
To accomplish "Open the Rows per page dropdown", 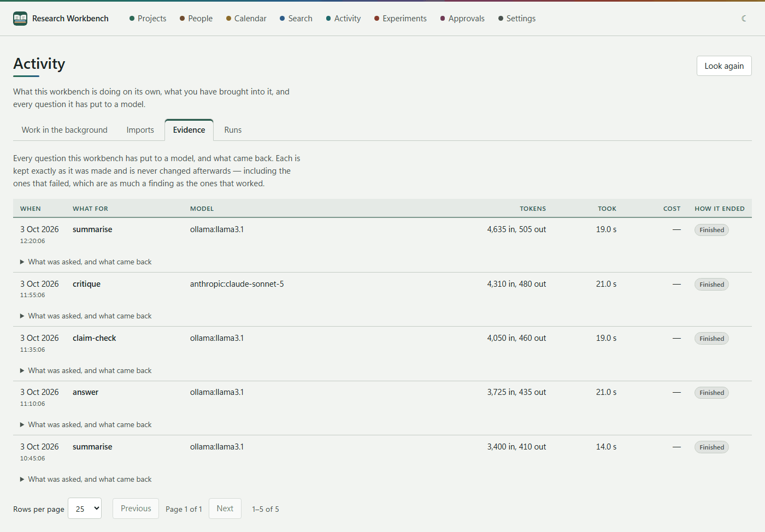I will [x=85, y=509].
